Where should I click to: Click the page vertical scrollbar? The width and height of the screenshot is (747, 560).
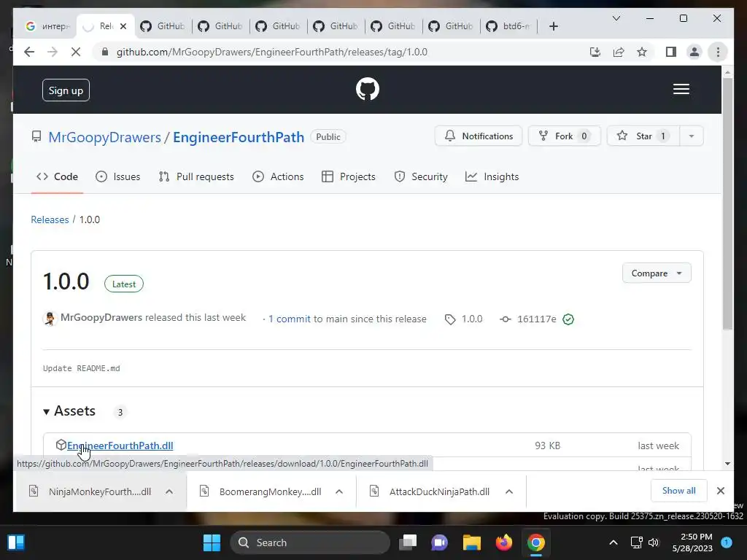click(727, 203)
